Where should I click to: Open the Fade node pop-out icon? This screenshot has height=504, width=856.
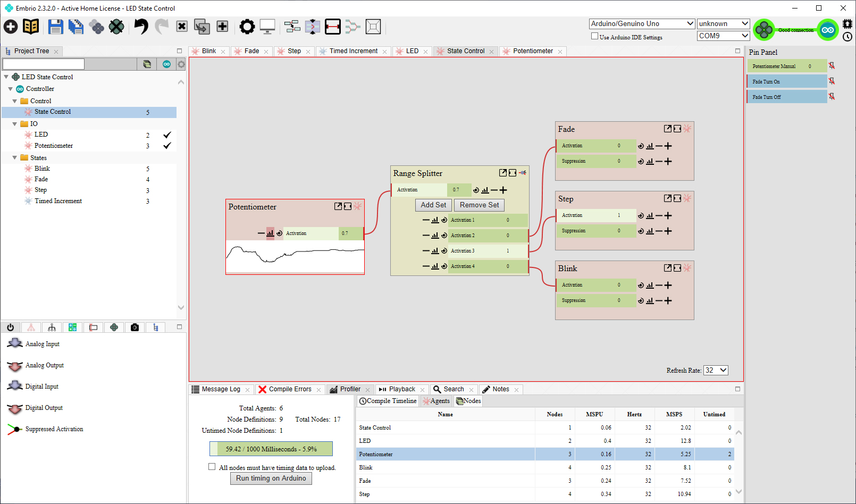[668, 129]
